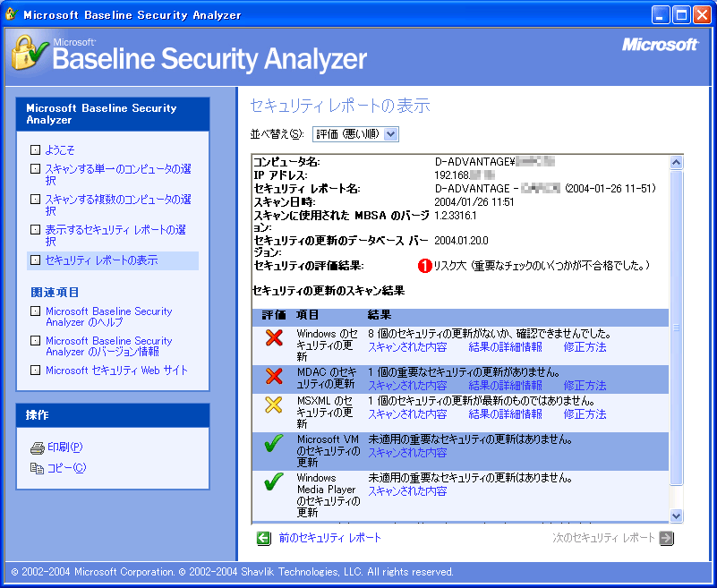Click the red X icon for Windows updates
Screen dimensions: 717x588
pos(274,338)
